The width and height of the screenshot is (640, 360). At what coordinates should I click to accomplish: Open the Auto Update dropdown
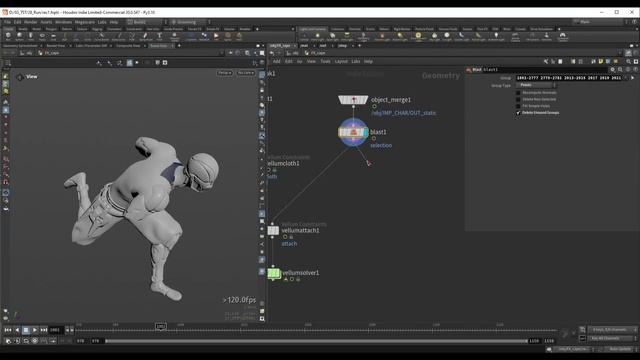click(621, 349)
